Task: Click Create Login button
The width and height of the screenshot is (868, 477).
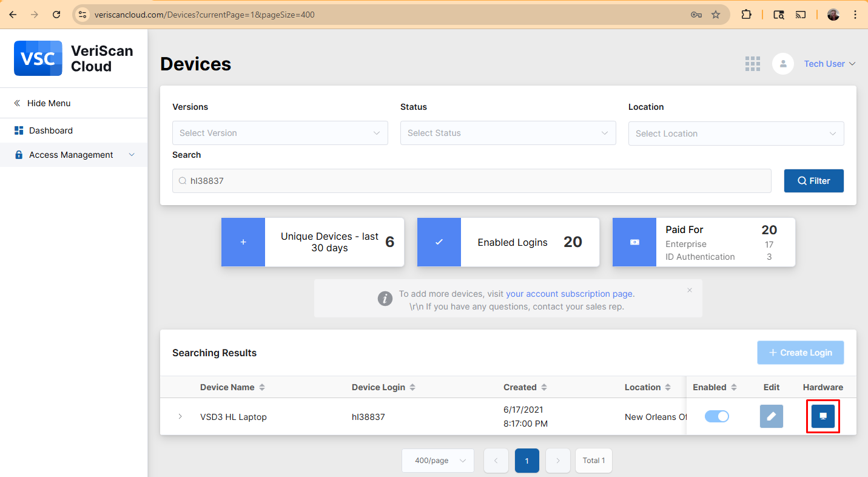Action: (x=801, y=353)
